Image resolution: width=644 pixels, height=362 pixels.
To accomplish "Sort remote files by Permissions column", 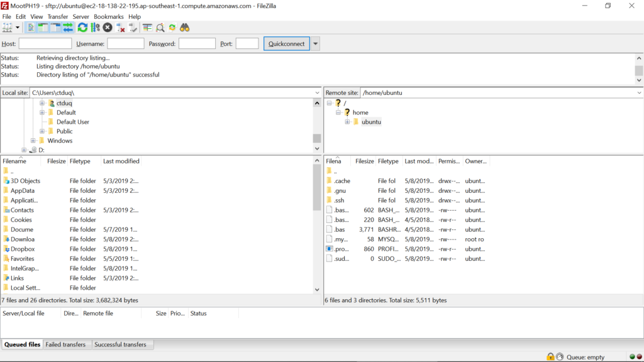I will (449, 162).
